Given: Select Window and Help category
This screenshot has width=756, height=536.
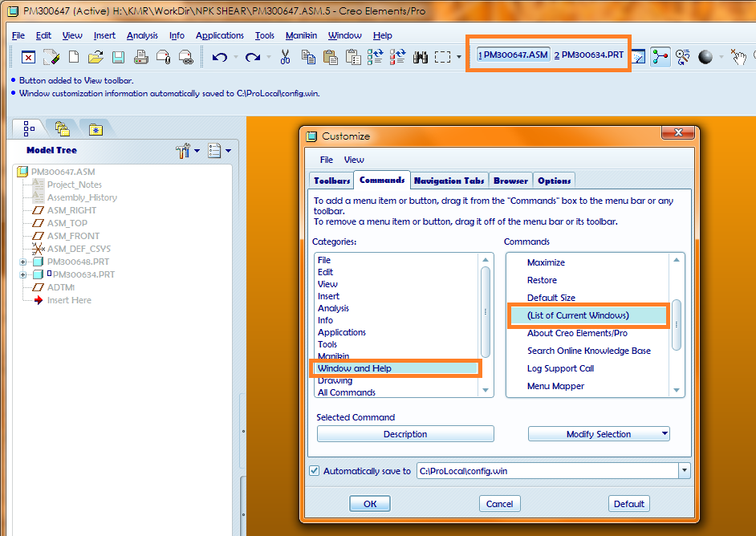Looking at the screenshot, I should pos(396,368).
